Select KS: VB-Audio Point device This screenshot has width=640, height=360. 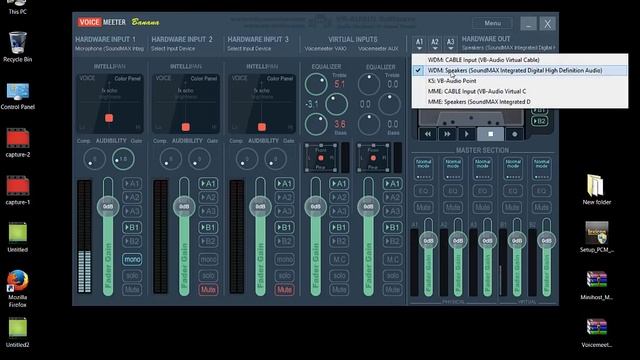(x=520, y=81)
